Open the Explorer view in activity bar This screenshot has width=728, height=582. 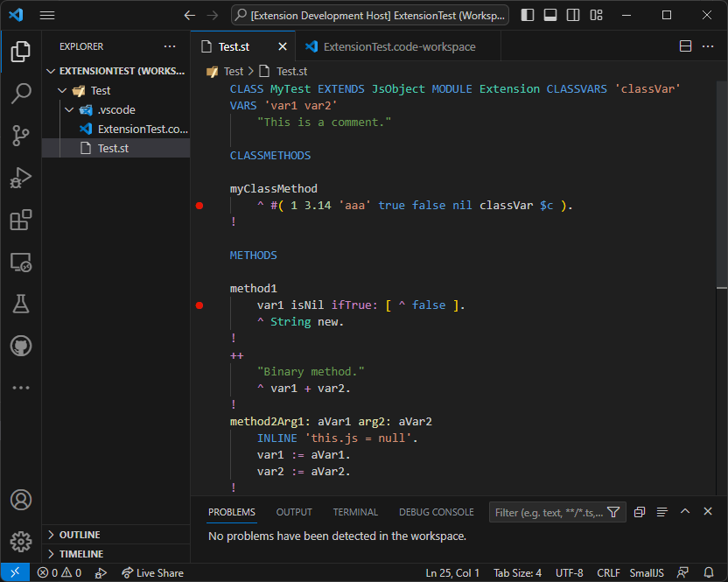21,51
